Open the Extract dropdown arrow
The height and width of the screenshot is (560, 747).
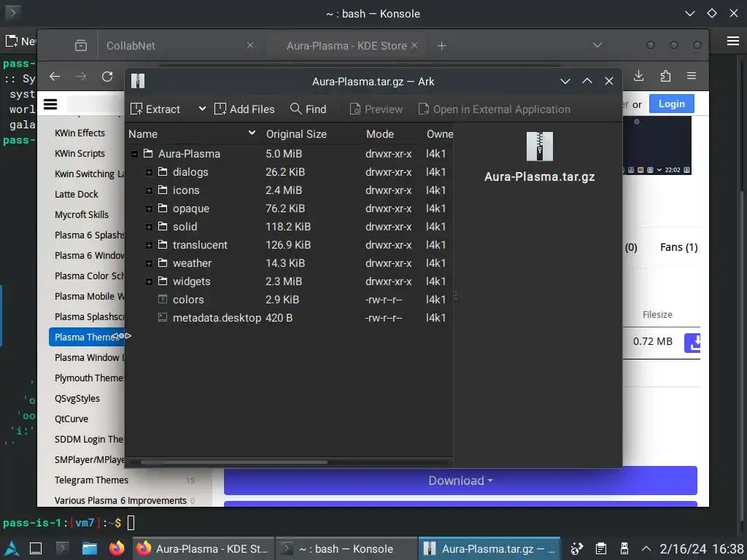pos(202,109)
